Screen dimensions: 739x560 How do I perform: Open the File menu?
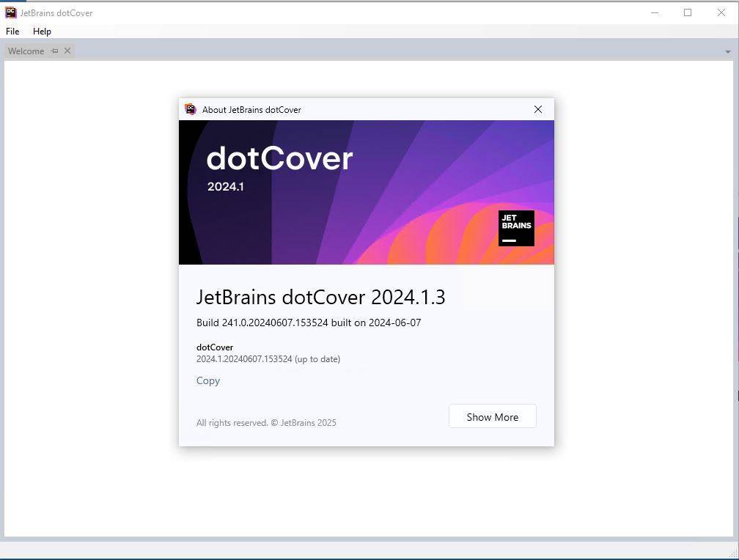click(12, 32)
